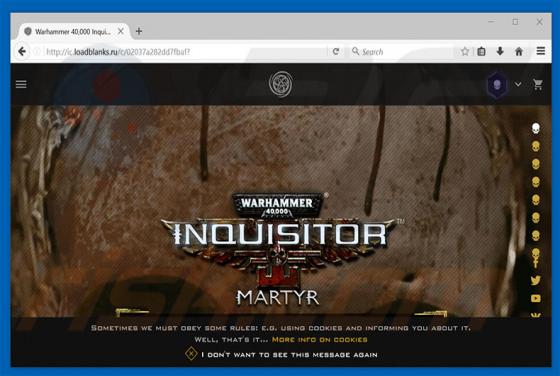Tick the don't show message again box
560x376 pixels.
click(x=191, y=354)
